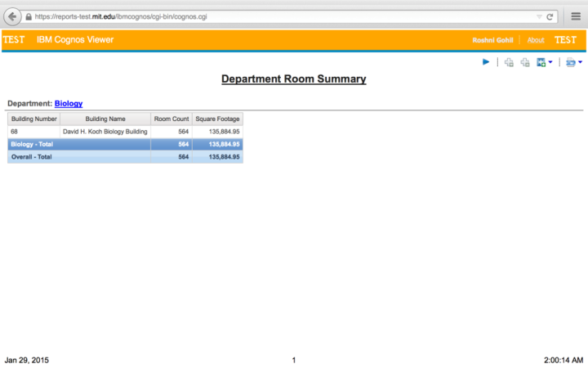The height and width of the screenshot is (368, 588).
Task: Select the David H. Koch Biology Building cell
Action: click(x=105, y=131)
